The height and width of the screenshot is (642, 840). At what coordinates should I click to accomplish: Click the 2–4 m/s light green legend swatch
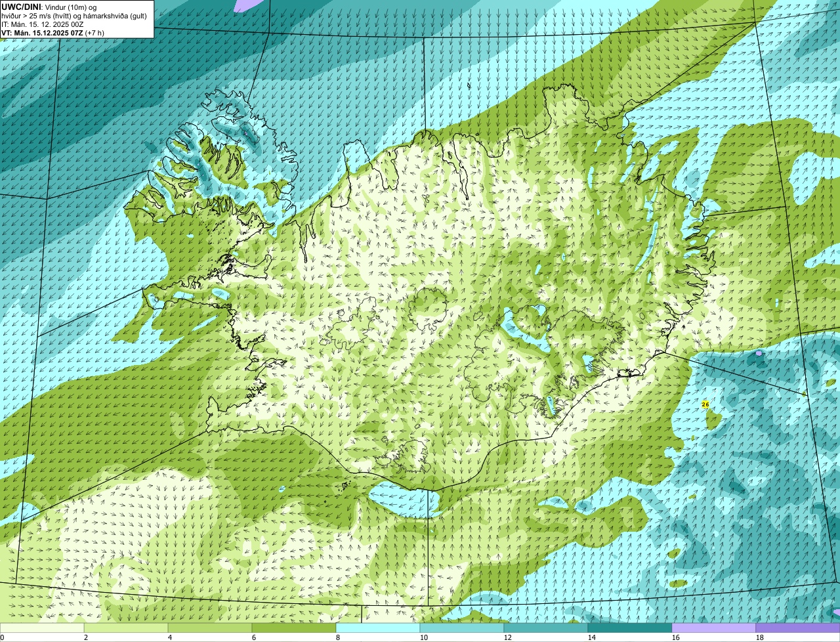point(126,628)
